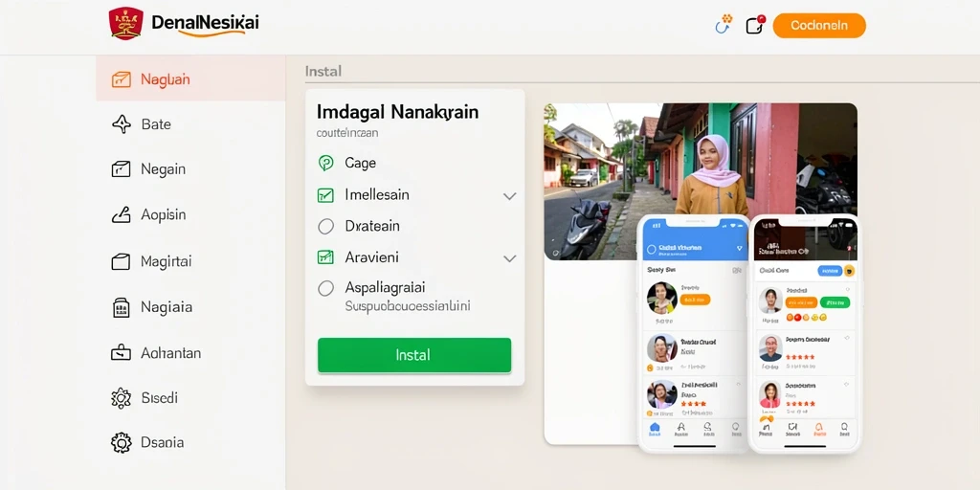
Task: Uncheck the Aravieni checkbox
Action: click(x=325, y=256)
